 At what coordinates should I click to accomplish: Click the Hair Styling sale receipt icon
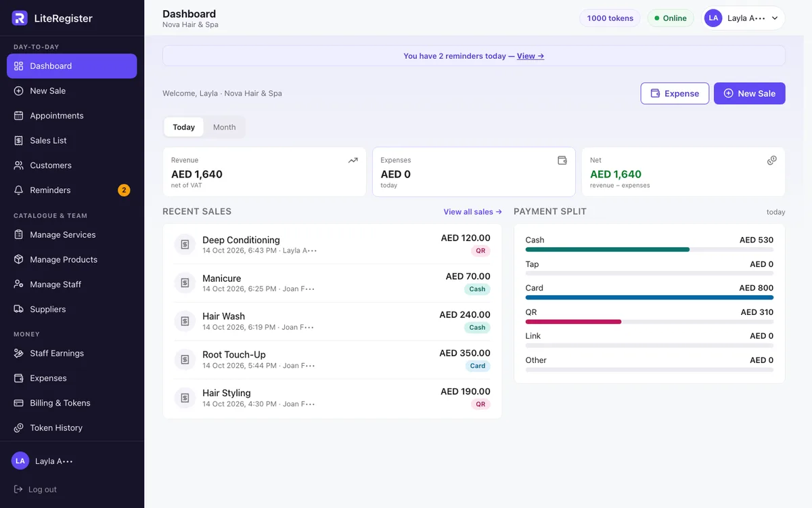tap(185, 398)
